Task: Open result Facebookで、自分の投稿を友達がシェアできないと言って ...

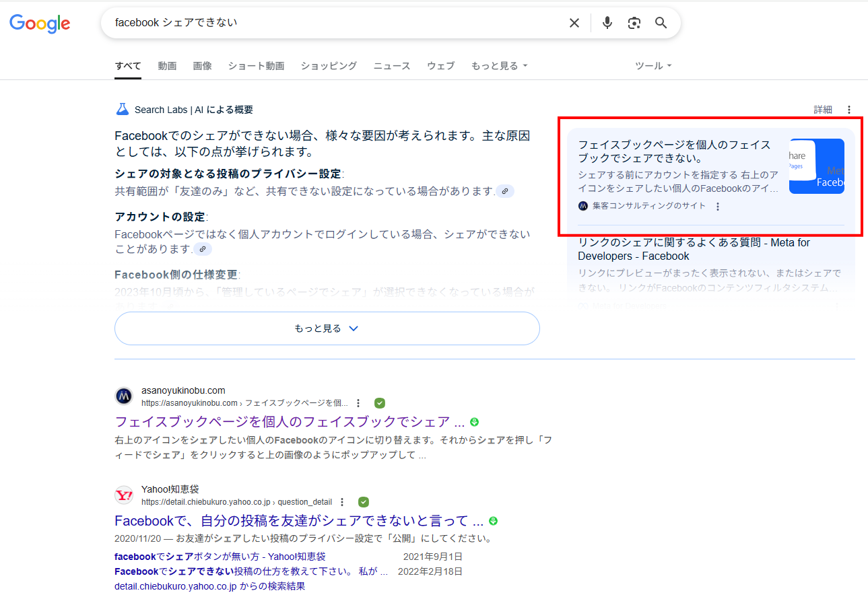Action: point(299,521)
